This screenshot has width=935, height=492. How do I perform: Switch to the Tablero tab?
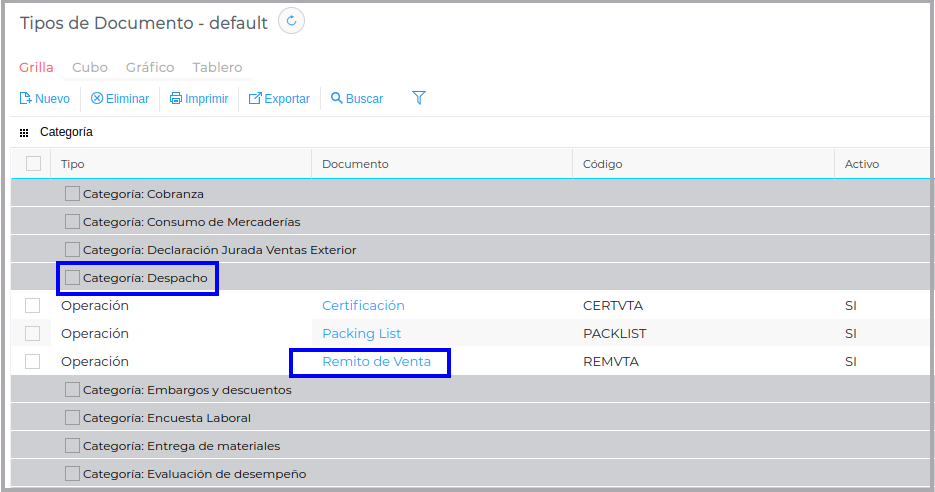[217, 68]
